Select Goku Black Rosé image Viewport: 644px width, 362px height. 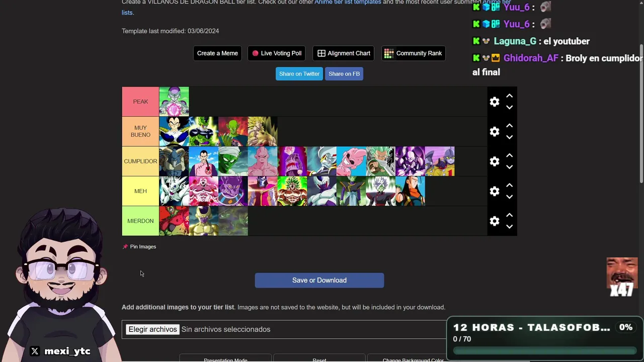pos(292,161)
